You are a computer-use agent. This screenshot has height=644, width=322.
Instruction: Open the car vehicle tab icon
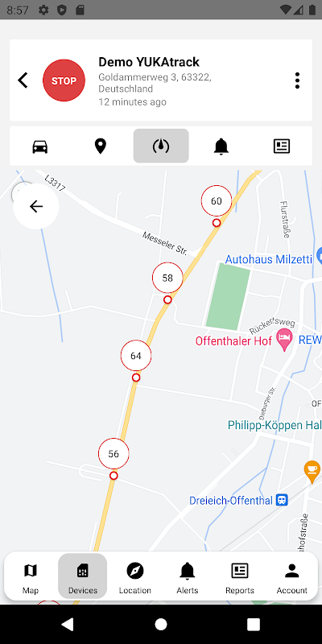click(x=40, y=147)
